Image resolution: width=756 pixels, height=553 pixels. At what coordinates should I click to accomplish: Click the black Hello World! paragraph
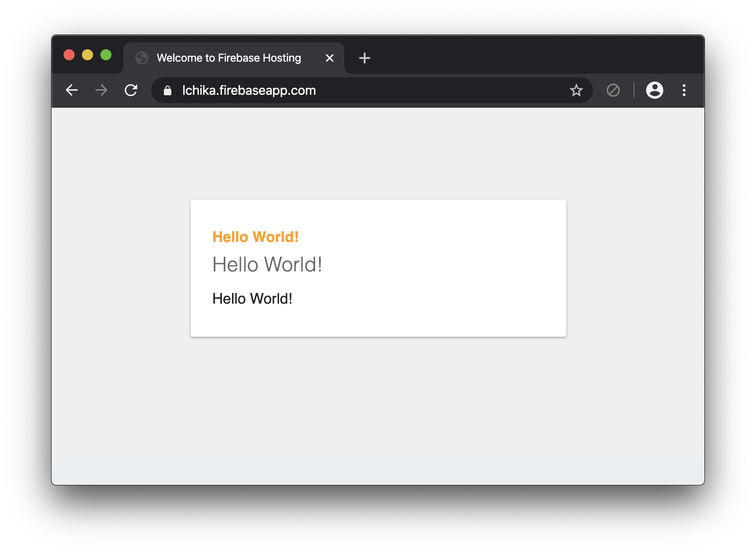click(252, 299)
